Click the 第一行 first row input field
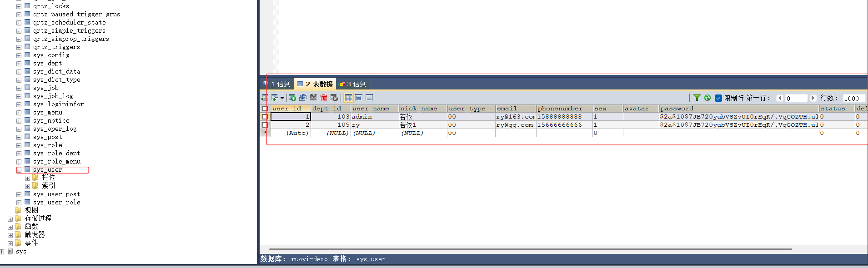Viewport: 868px width, 268px height. (x=796, y=98)
